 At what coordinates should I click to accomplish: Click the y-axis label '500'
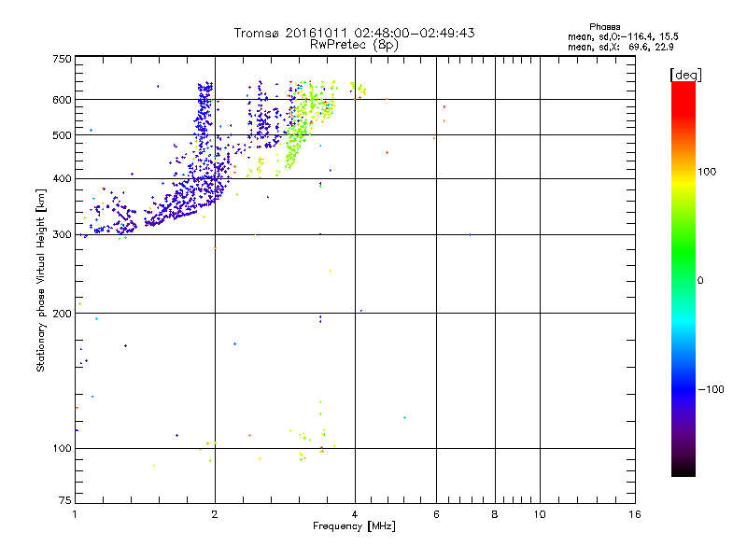pos(62,135)
